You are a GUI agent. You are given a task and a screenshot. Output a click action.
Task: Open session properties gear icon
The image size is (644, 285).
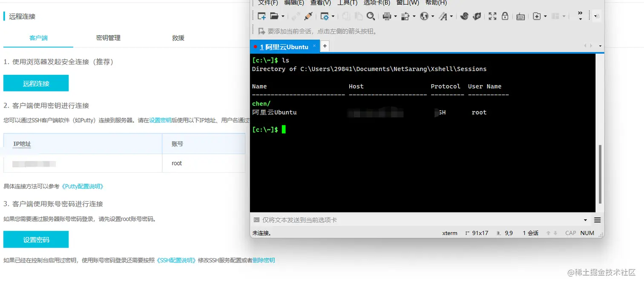tap(325, 16)
